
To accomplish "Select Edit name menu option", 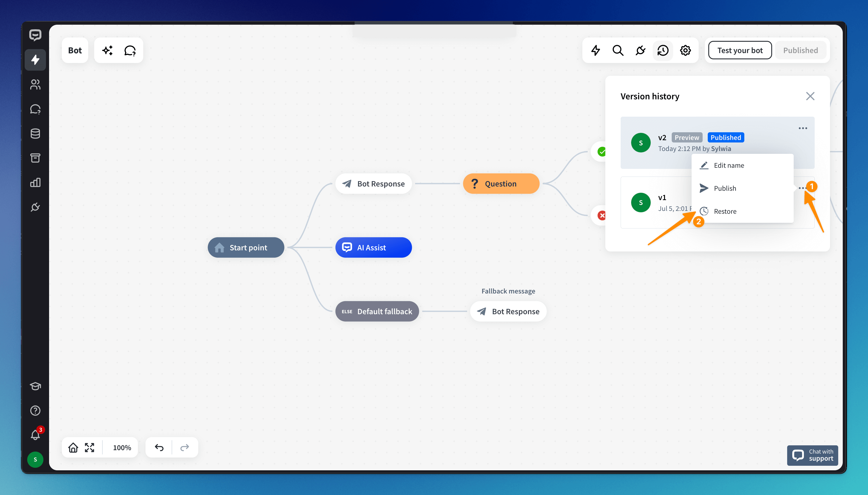I will pos(728,165).
